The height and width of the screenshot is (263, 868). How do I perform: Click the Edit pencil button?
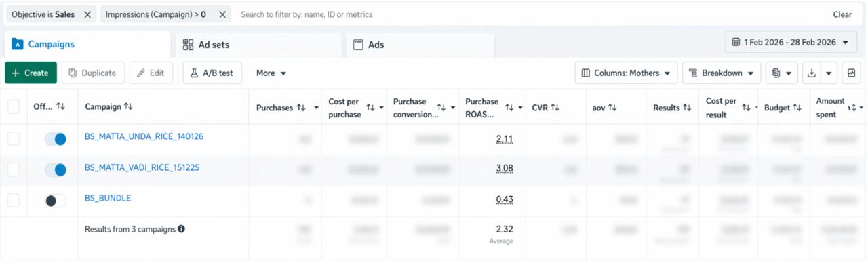[x=151, y=73]
